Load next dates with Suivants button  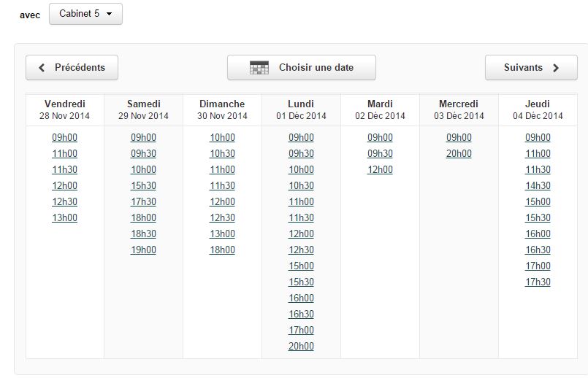coord(531,67)
